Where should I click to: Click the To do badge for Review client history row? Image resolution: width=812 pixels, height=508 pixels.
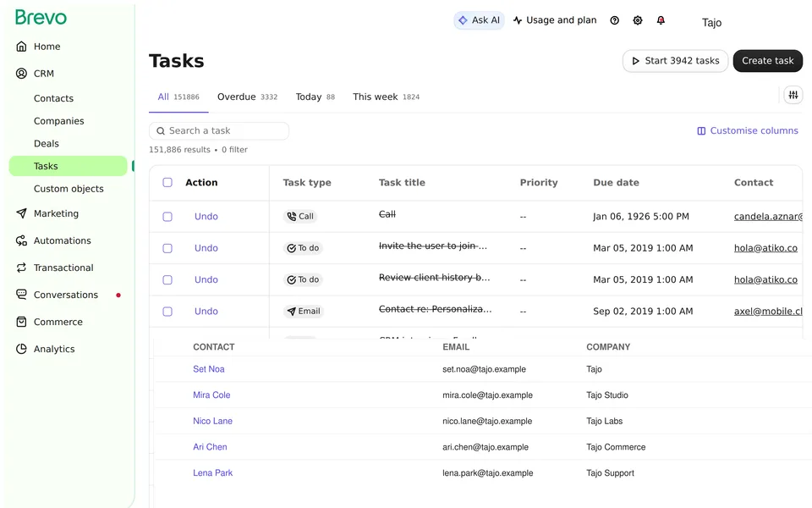coord(303,279)
